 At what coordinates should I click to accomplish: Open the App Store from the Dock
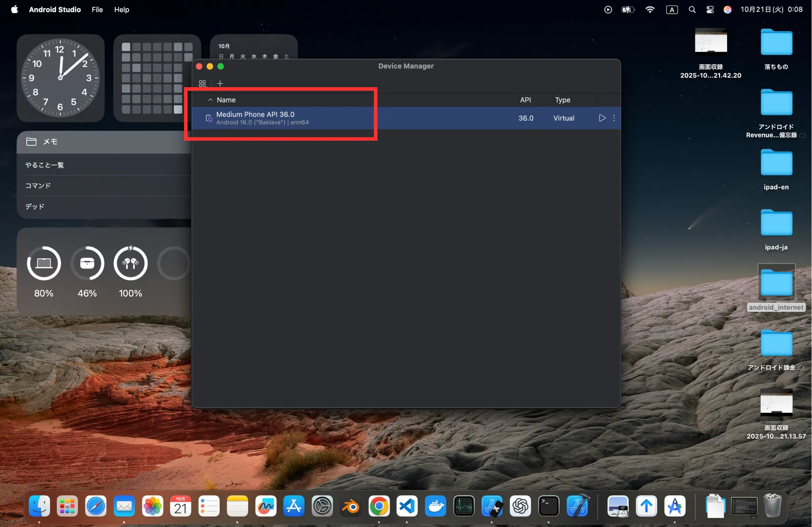(x=294, y=506)
